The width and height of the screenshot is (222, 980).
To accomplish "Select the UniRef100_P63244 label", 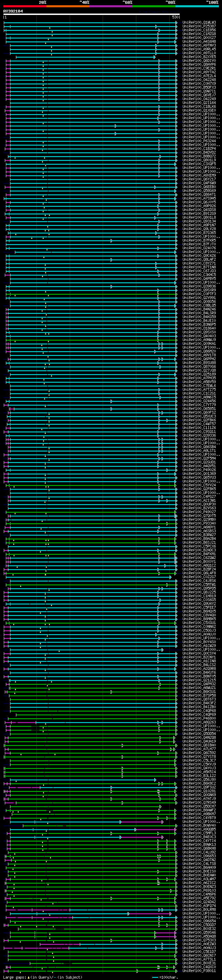I will pyautogui.click(x=199, y=141).
